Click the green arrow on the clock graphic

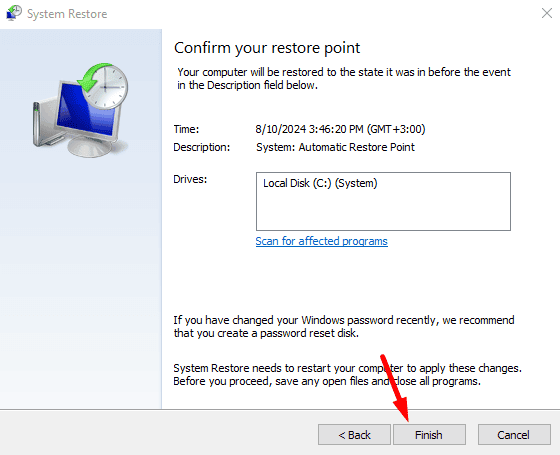click(92, 77)
